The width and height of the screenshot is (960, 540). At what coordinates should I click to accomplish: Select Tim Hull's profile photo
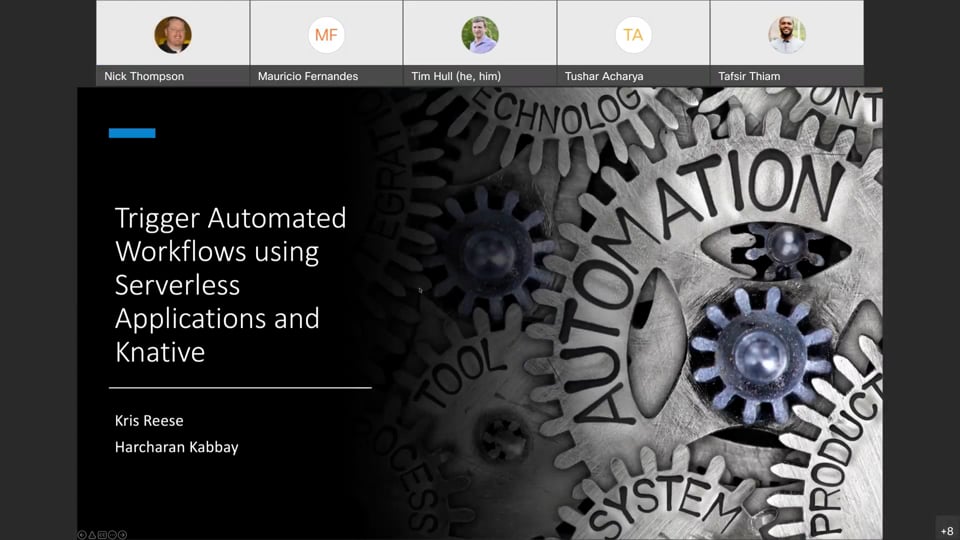pos(480,35)
